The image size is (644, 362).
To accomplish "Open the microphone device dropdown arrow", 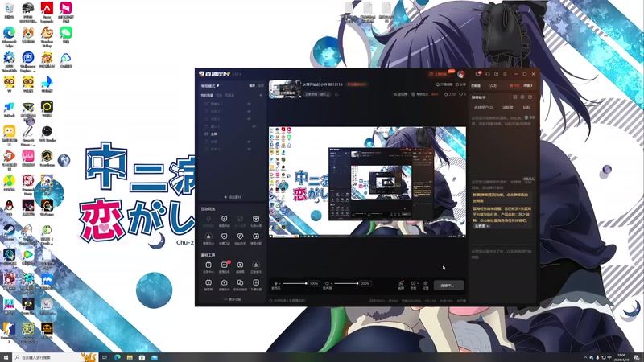I will (279, 284).
